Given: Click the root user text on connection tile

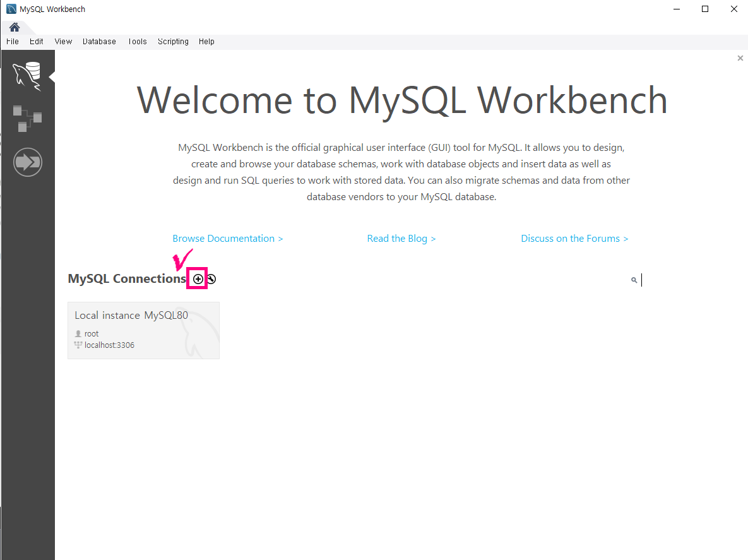Looking at the screenshot, I should pos(92,334).
